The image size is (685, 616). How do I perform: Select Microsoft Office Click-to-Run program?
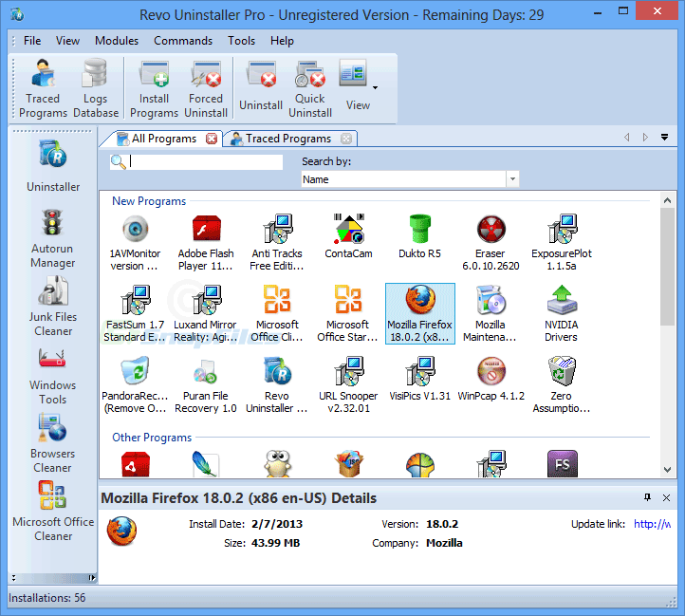277,313
